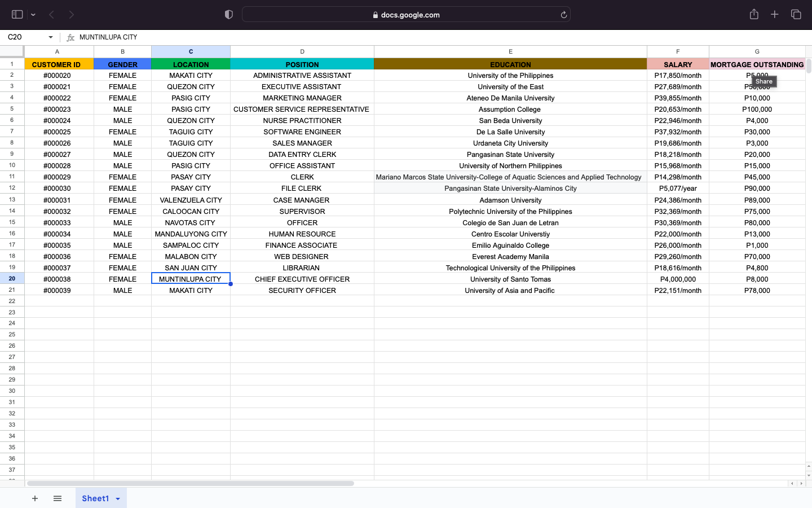This screenshot has height=508, width=812.
Task: Click the CUSTOMER ID header cell
Action: [x=59, y=64]
